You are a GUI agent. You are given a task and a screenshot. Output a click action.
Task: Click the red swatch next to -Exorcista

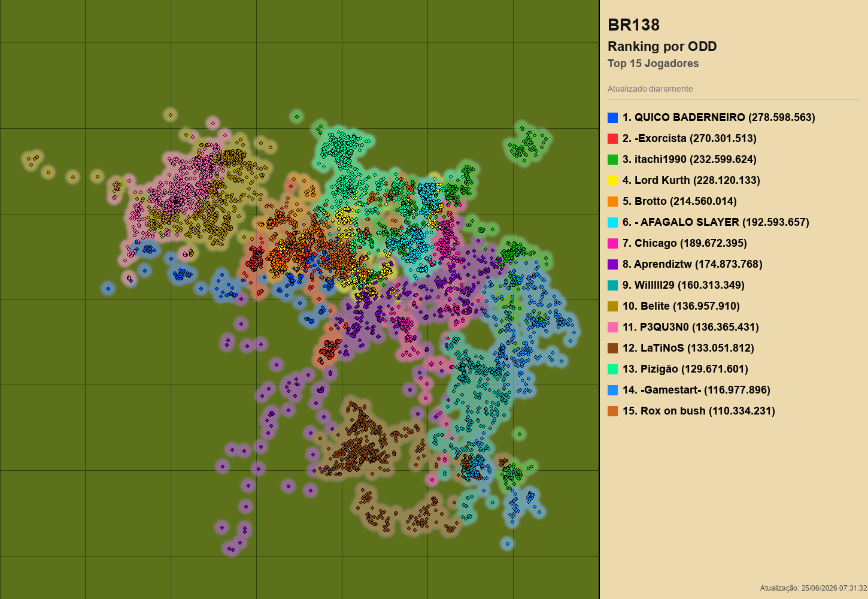(612, 138)
